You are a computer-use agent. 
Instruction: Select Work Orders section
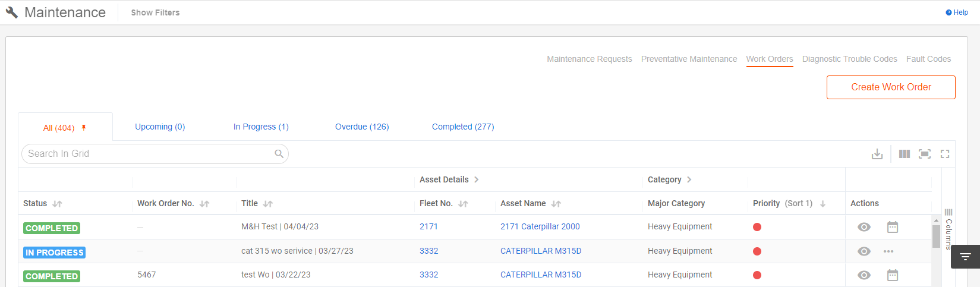(770, 59)
